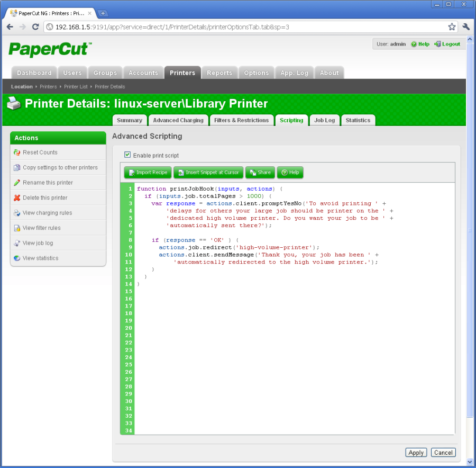
Task: Switch to the Printers tab
Action: pyautogui.click(x=182, y=72)
